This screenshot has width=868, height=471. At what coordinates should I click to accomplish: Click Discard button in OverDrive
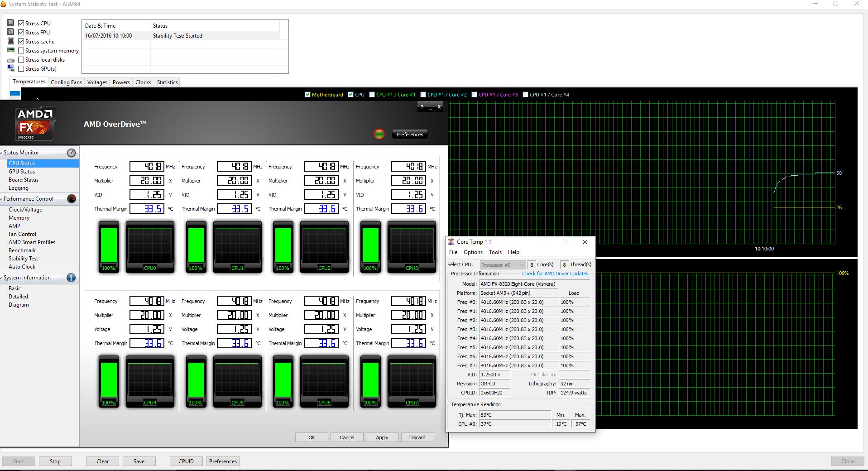click(417, 437)
